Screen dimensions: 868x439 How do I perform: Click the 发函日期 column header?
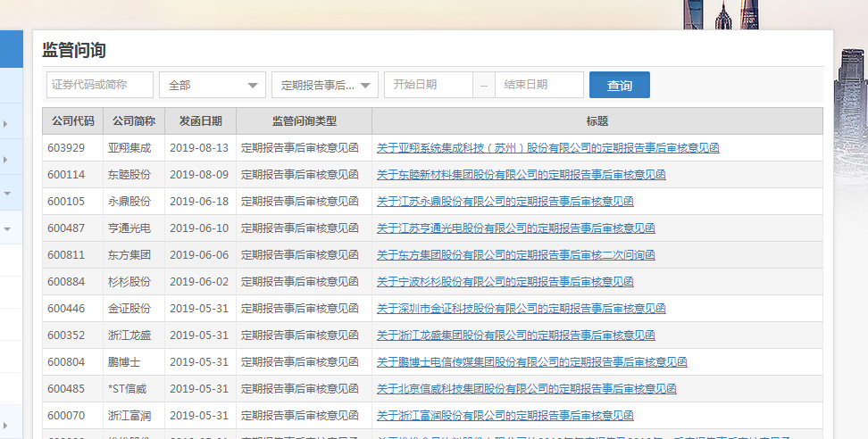(x=200, y=121)
